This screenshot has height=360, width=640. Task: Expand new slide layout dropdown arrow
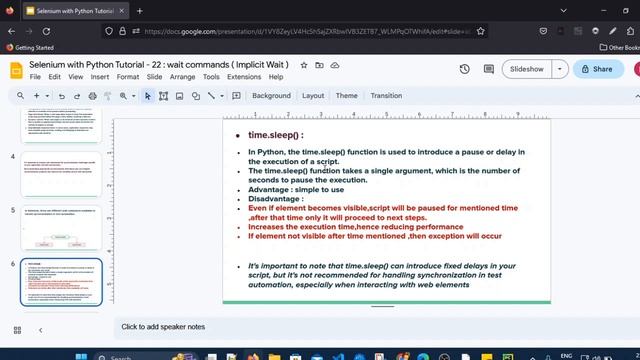[x=47, y=96]
